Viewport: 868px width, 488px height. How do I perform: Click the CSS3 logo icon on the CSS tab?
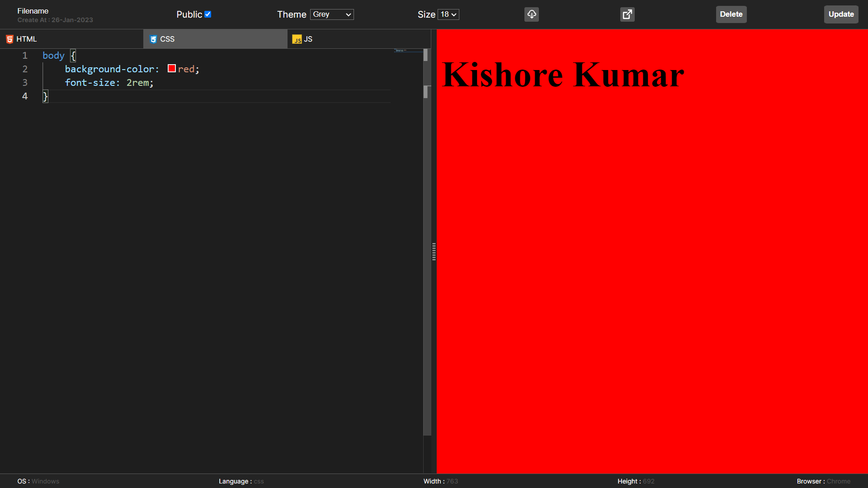click(x=154, y=39)
